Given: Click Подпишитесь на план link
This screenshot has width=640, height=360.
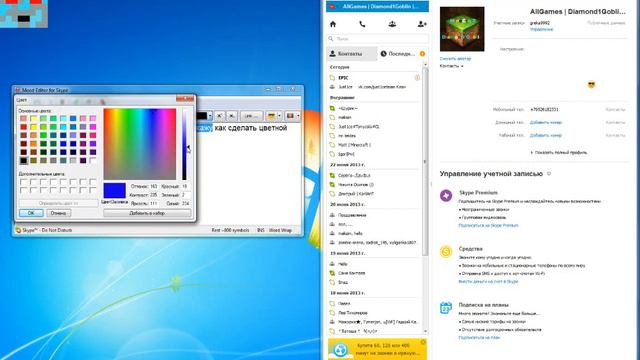Looking at the screenshot, I should [479, 338].
